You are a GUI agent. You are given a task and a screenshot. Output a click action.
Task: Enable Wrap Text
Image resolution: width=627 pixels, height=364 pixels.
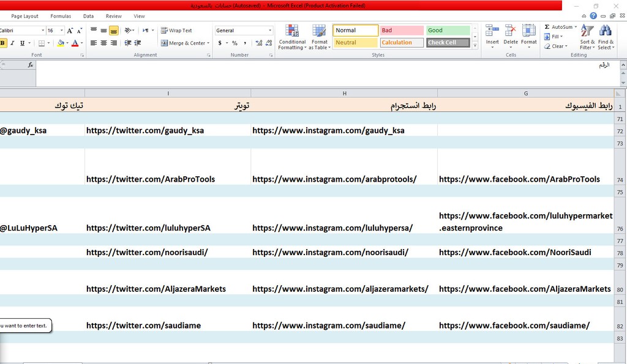click(x=176, y=31)
